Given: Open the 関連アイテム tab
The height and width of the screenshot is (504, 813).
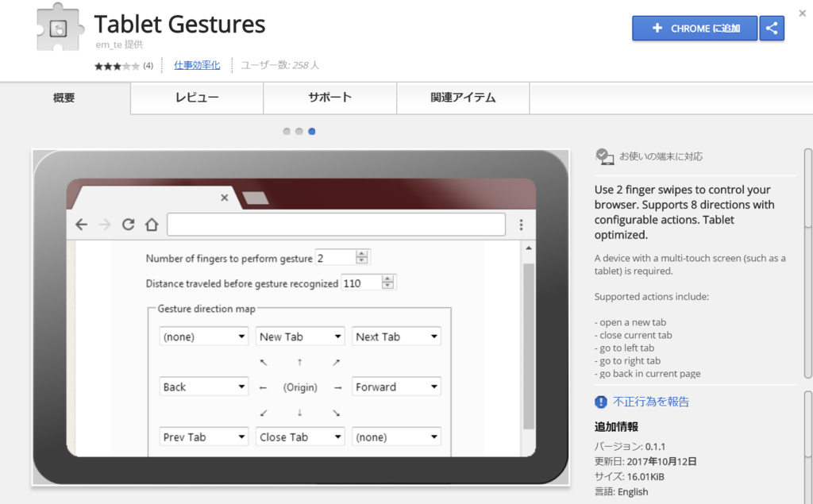Looking at the screenshot, I should coord(463,98).
